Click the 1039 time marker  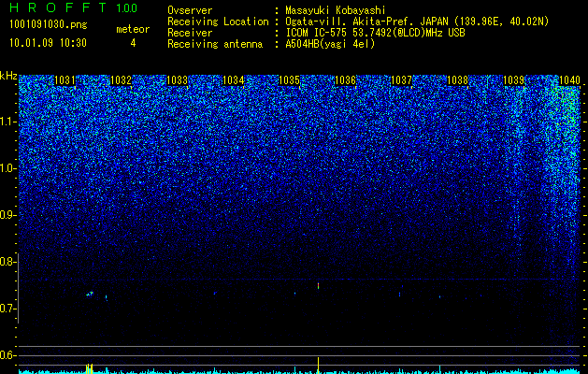pyautogui.click(x=513, y=80)
